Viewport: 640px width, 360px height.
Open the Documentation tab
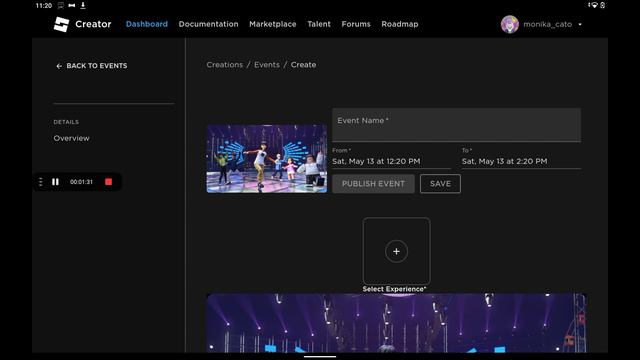tap(208, 24)
